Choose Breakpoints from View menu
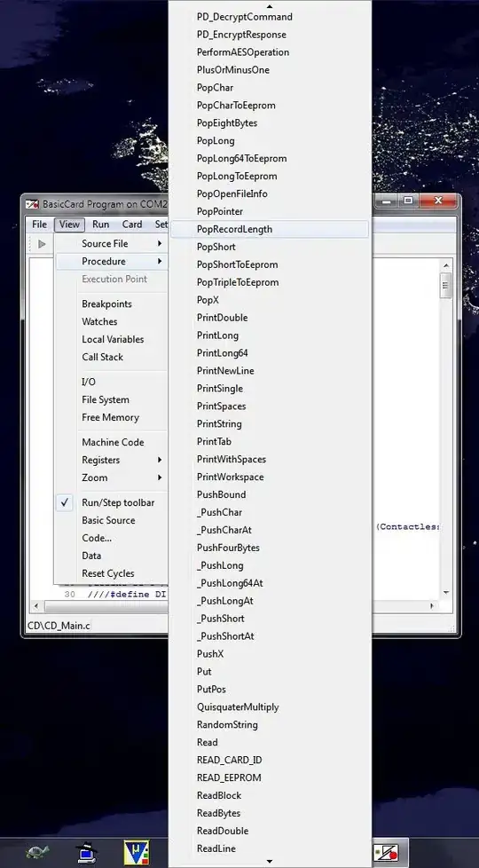The height and width of the screenshot is (868, 479). point(106,304)
